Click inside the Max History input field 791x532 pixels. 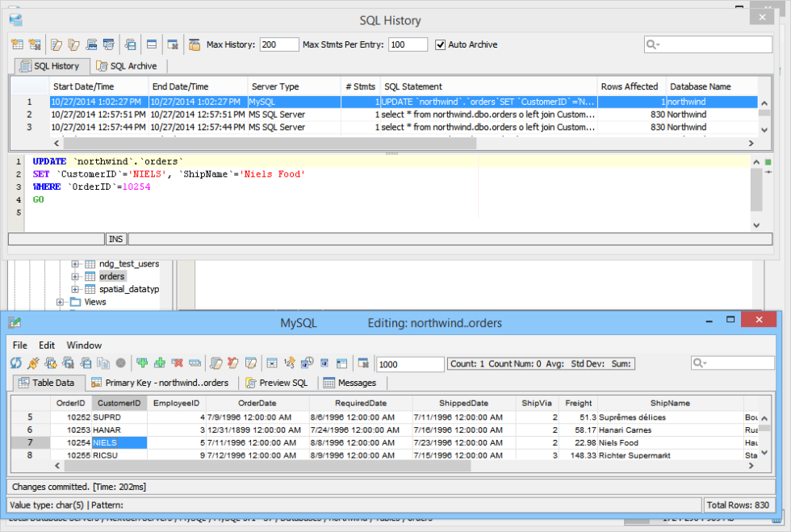[x=278, y=44]
